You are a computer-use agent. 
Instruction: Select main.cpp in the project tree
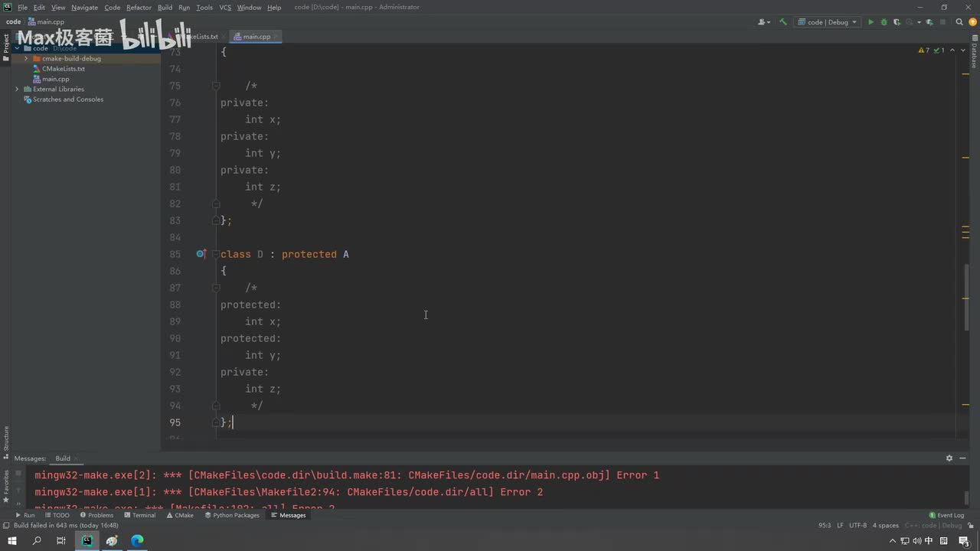tap(56, 79)
